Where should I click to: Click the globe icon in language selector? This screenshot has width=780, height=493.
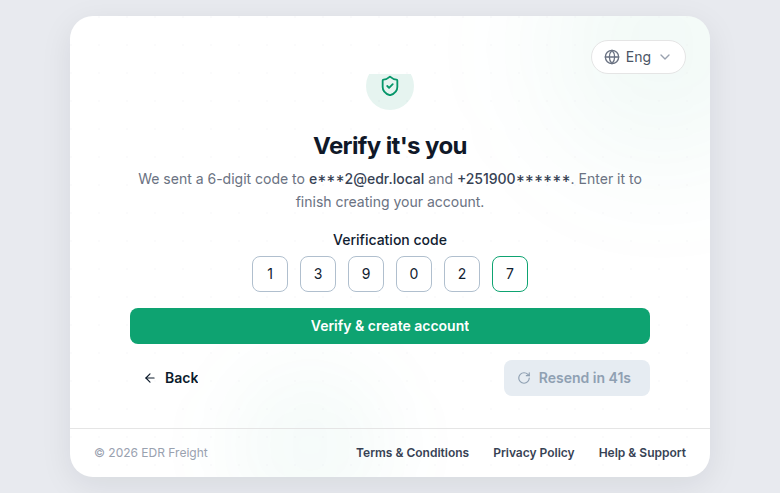pyautogui.click(x=611, y=57)
